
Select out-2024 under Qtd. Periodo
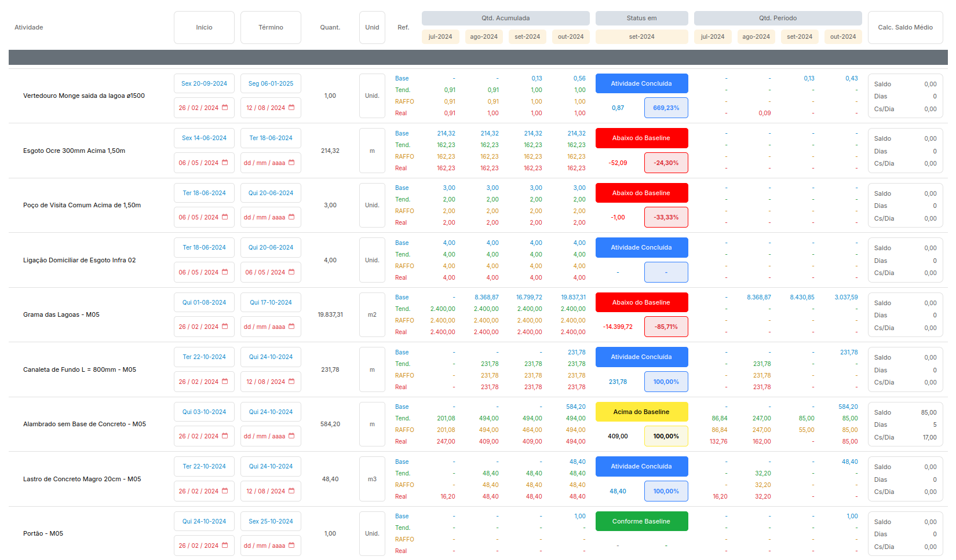(x=842, y=36)
